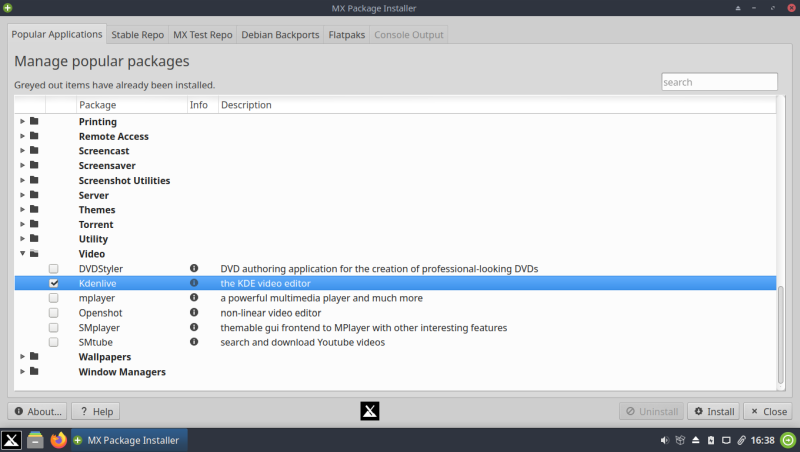Open info for SMplayer package

click(x=194, y=327)
